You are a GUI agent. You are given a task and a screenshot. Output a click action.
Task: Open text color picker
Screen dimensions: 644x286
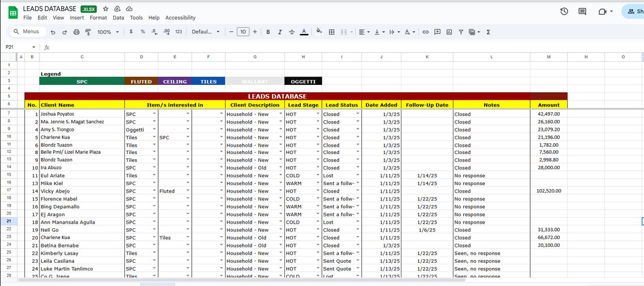(x=304, y=32)
